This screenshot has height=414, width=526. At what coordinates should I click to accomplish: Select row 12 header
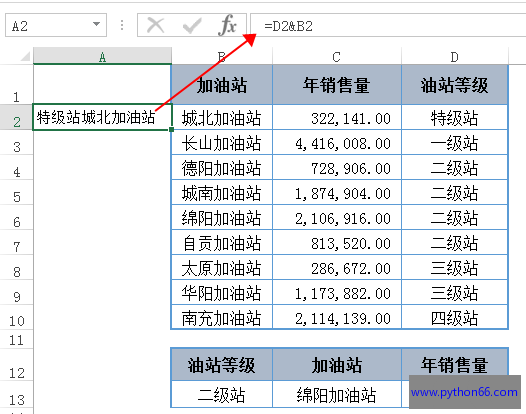pyautogui.click(x=16, y=365)
